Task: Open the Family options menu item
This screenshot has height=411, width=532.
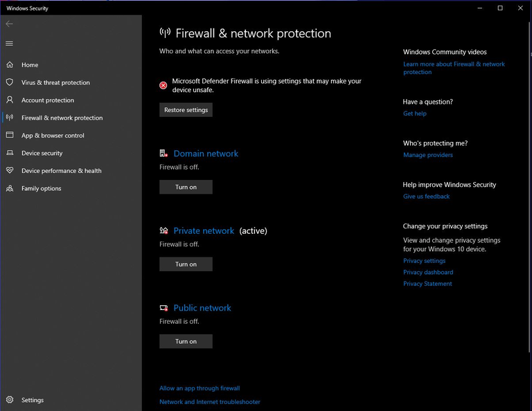Action: (41, 188)
